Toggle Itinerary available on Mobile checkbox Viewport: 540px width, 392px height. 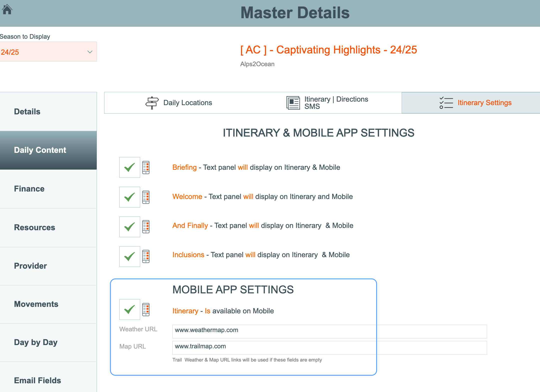[130, 309]
